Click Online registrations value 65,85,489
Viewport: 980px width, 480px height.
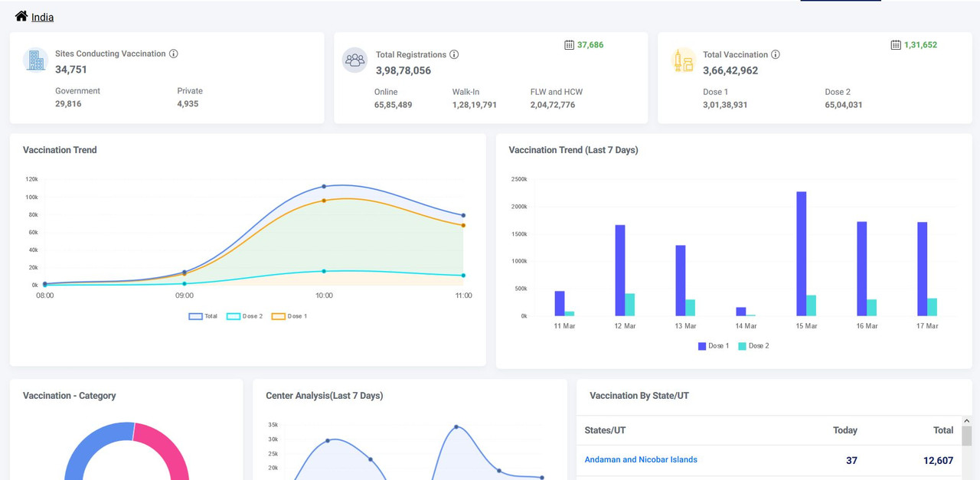[x=394, y=105]
